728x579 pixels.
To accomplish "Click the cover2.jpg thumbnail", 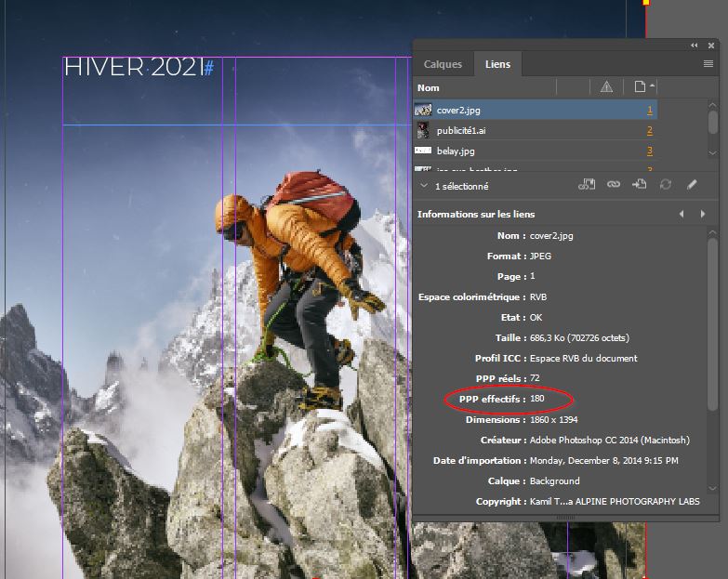I will coord(423,111).
